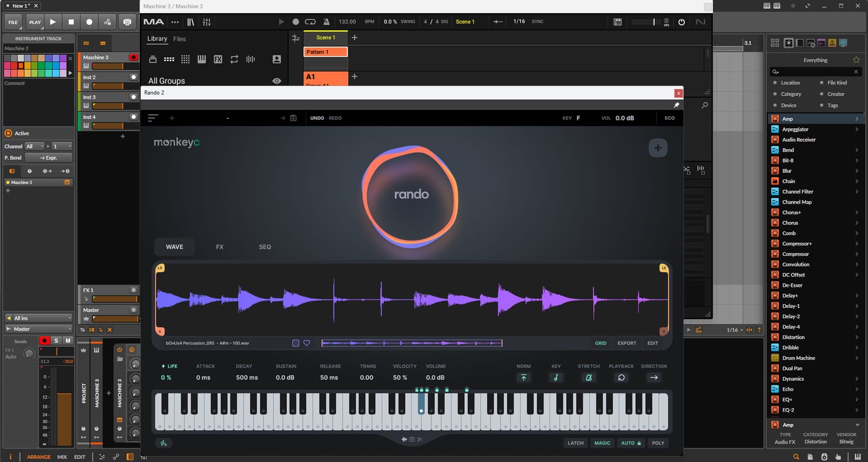
Task: Select Everything star icon in browser
Action: click(788, 43)
